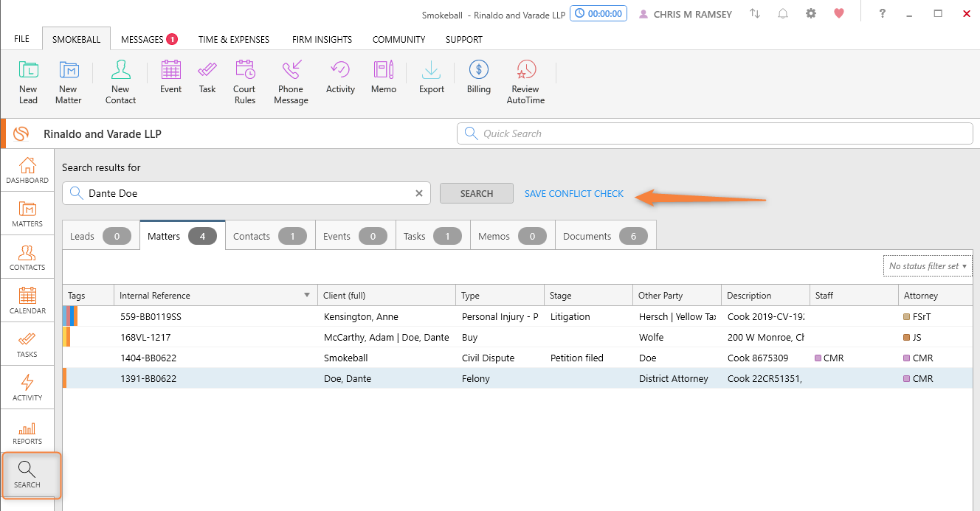The image size is (980, 511).
Task: Open Reports in the left sidebar
Action: pyautogui.click(x=27, y=431)
